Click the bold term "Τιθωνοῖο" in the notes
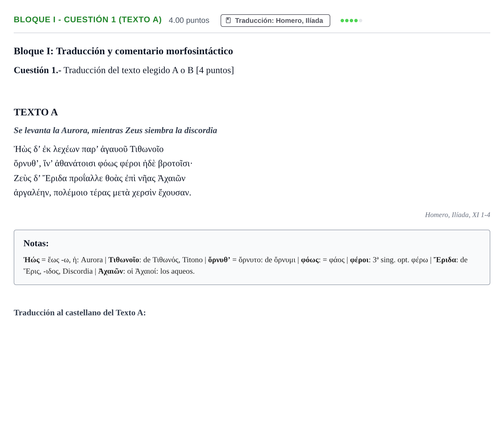504x445 pixels. pyautogui.click(x=124, y=260)
